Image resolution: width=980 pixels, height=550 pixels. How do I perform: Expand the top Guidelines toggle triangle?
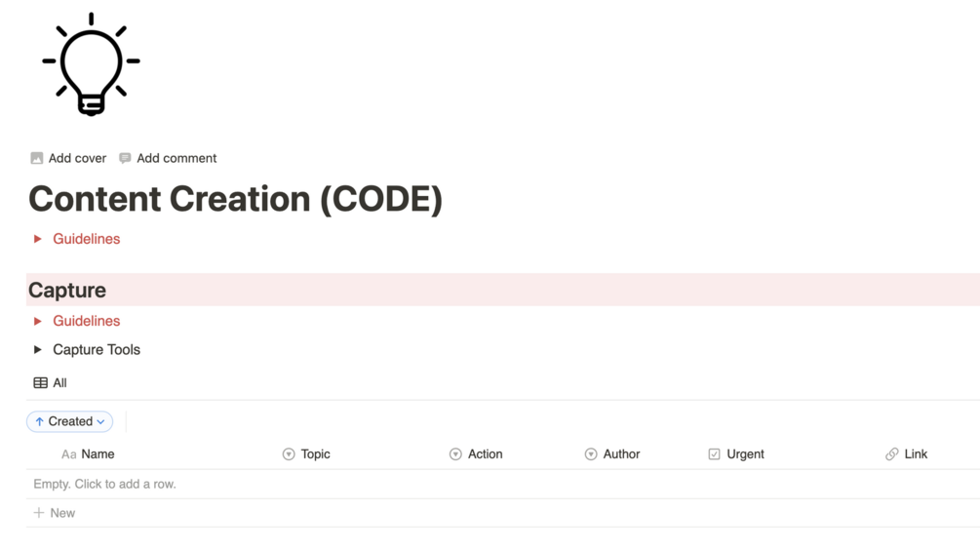point(37,239)
